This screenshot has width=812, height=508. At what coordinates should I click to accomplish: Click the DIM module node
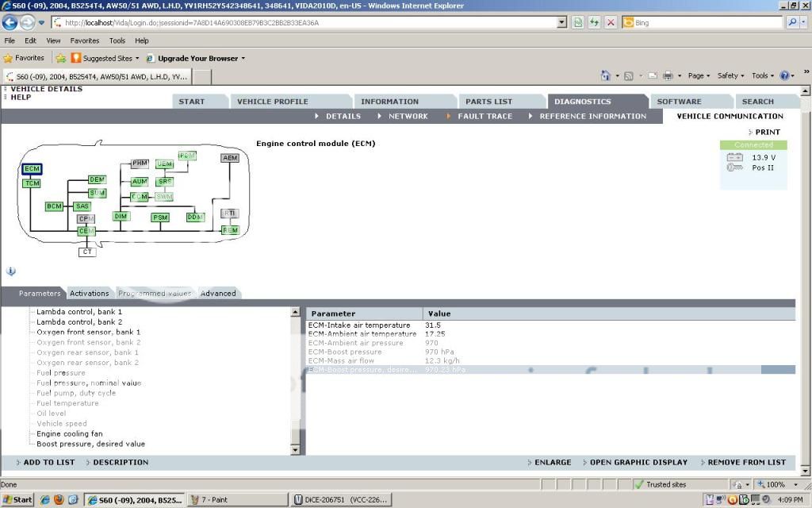pos(121,217)
